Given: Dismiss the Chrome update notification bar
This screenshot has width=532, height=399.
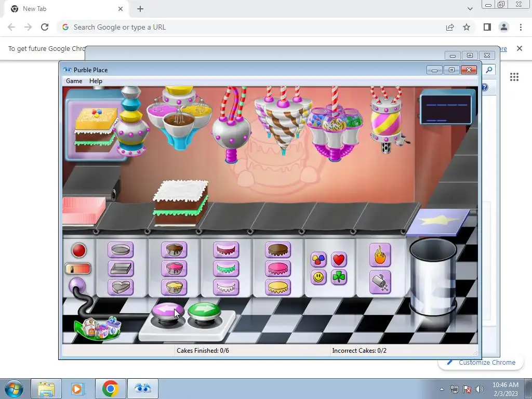Looking at the screenshot, I should [520, 48].
